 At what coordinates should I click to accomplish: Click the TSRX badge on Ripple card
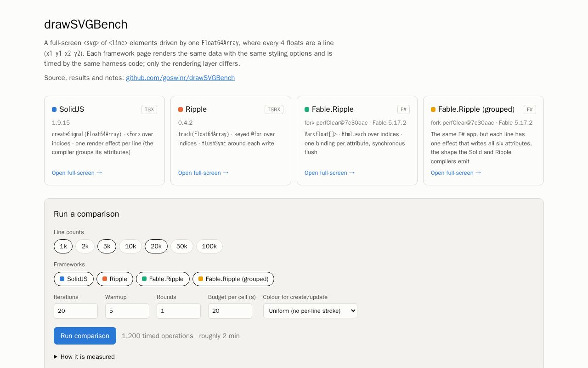pyautogui.click(x=274, y=109)
